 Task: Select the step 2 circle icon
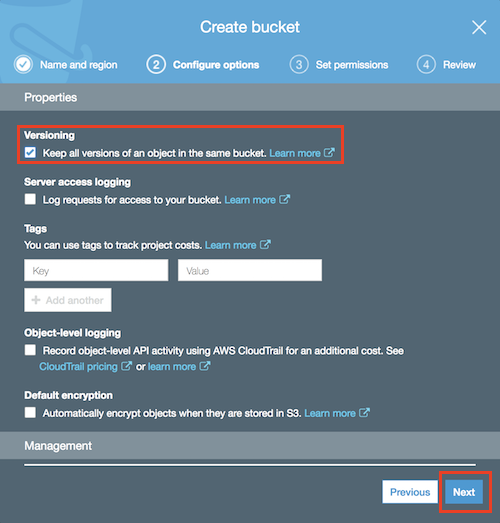pyautogui.click(x=156, y=64)
